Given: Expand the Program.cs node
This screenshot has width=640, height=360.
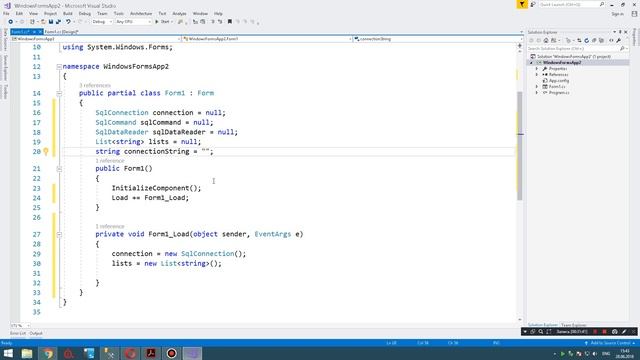Looking at the screenshot, I should click(x=537, y=93).
